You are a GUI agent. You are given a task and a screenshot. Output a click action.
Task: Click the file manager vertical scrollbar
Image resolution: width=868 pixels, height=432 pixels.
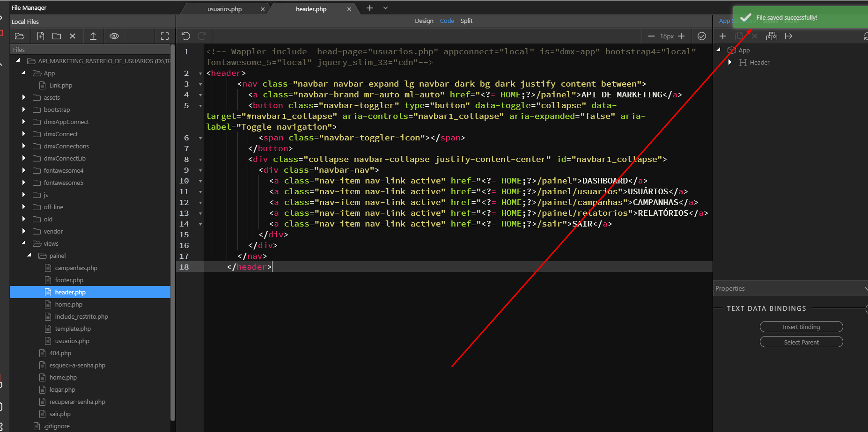coord(173,233)
